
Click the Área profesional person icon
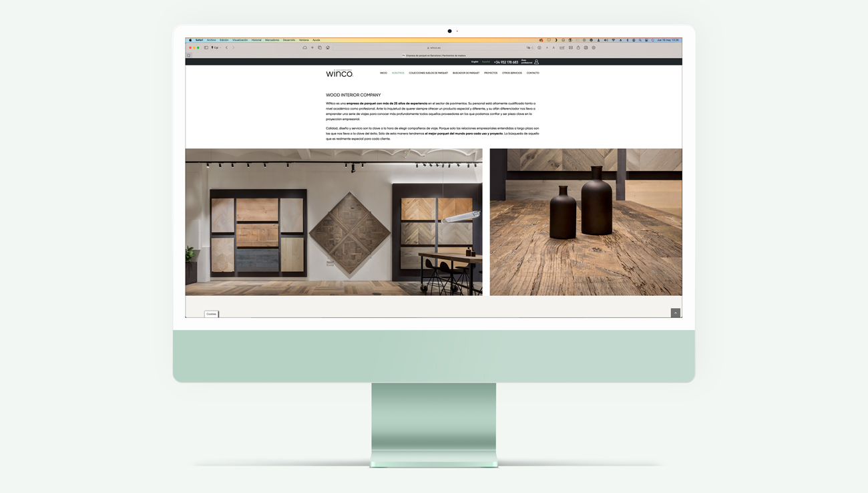click(536, 61)
